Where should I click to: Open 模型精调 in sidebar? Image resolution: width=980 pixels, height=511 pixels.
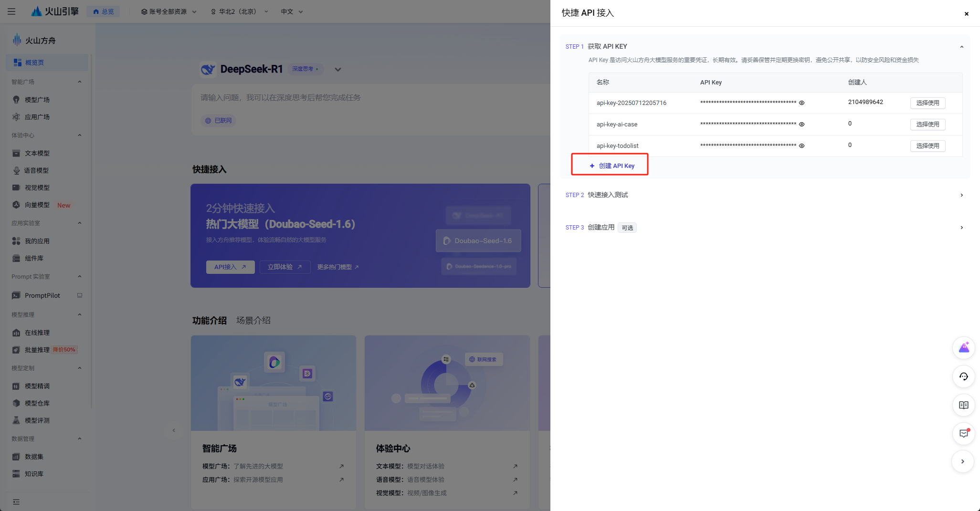[37, 386]
